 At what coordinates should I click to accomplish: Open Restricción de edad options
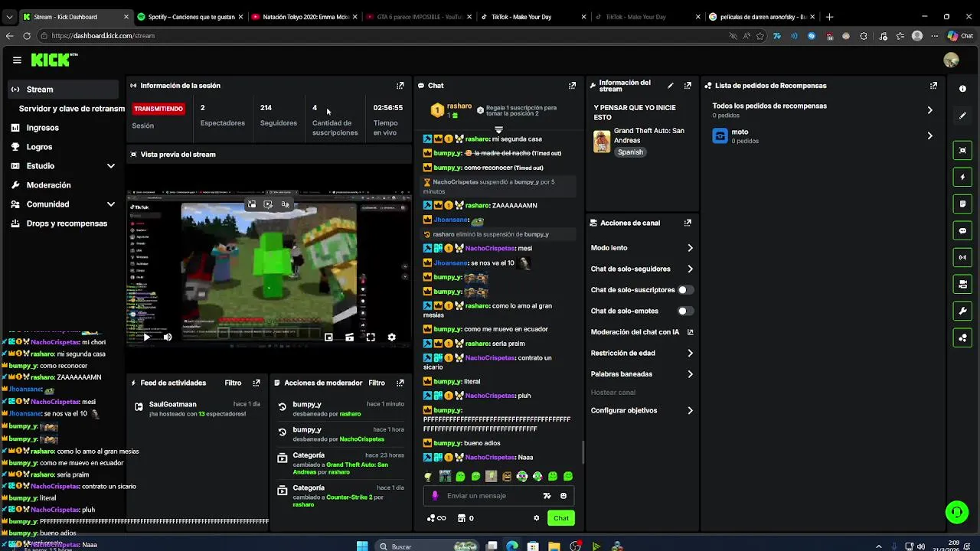[x=642, y=353]
